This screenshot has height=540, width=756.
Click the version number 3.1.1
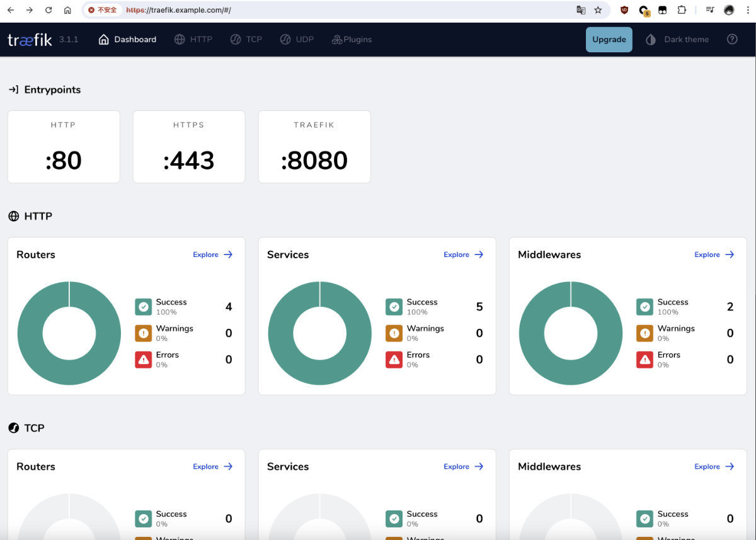(69, 39)
